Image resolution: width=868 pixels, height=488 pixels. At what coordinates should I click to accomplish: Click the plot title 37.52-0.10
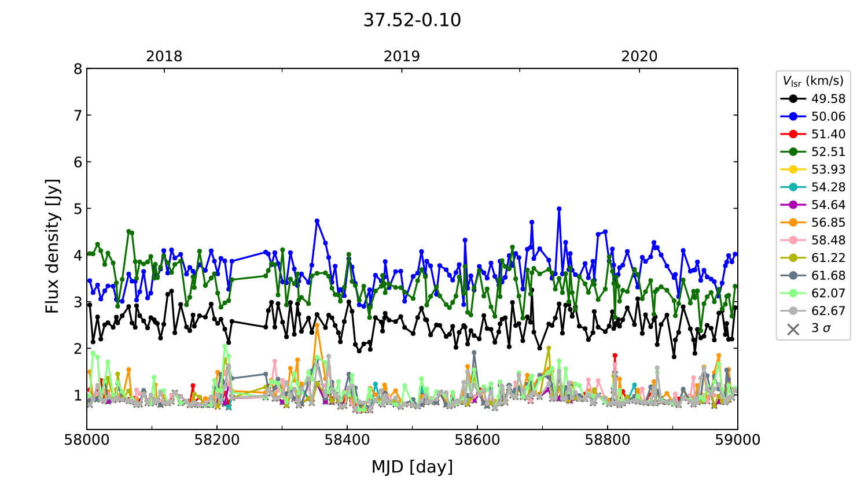pyautogui.click(x=412, y=20)
